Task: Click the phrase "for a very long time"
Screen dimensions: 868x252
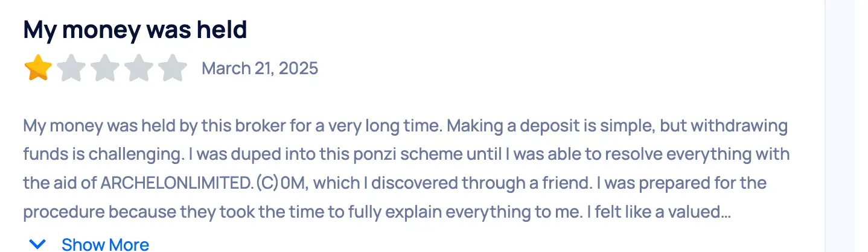Action: (374, 127)
